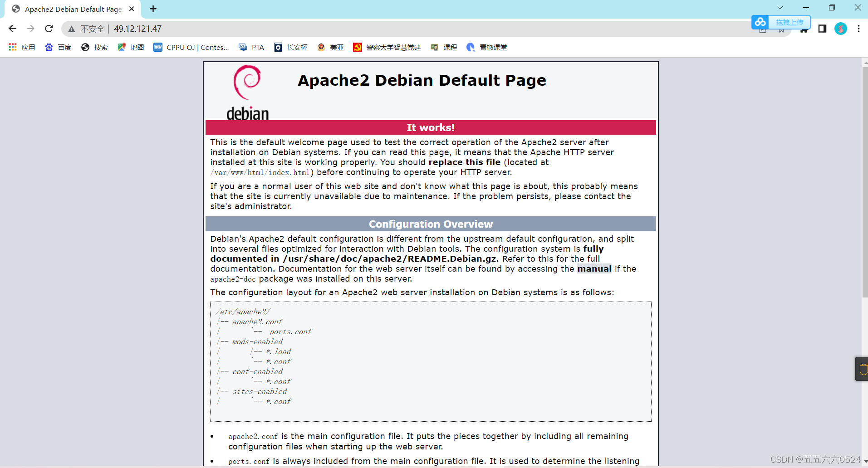Click the /var/www/html/index.html path text
Image resolution: width=868 pixels, height=468 pixels.
click(x=260, y=172)
